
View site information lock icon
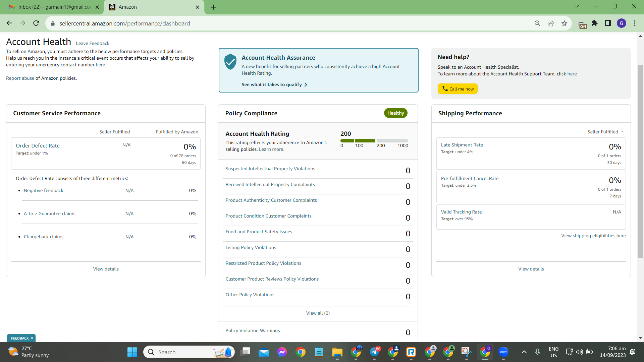53,23
